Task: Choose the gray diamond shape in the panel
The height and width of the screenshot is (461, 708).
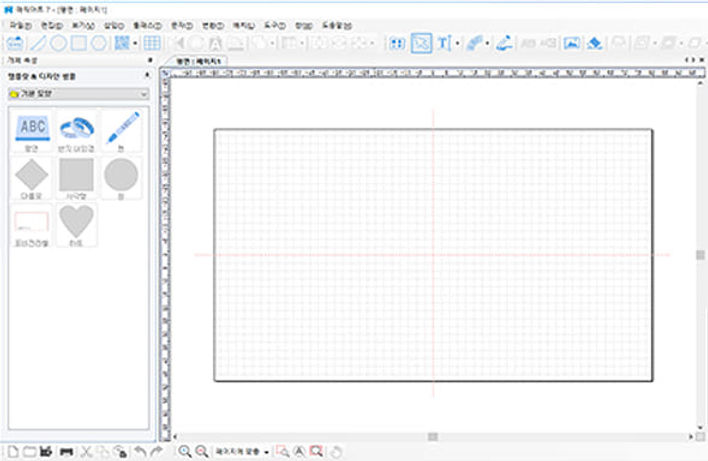Action: [33, 176]
